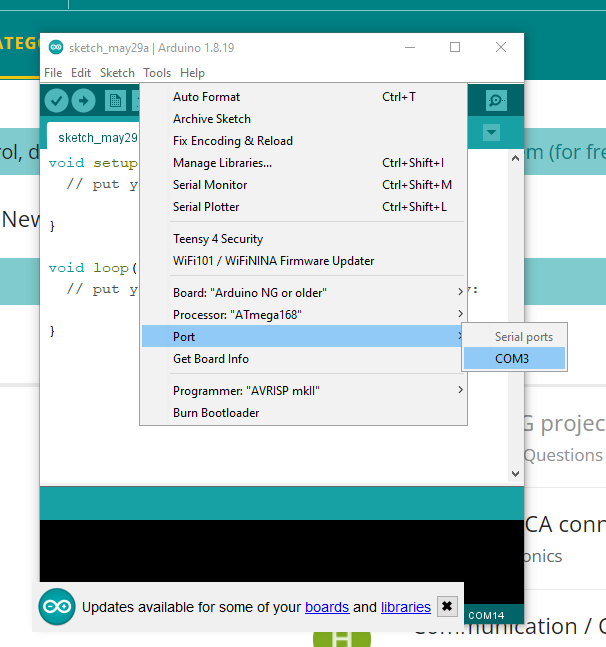
Task: Open the tab options dropdown arrow
Action: [x=491, y=133]
